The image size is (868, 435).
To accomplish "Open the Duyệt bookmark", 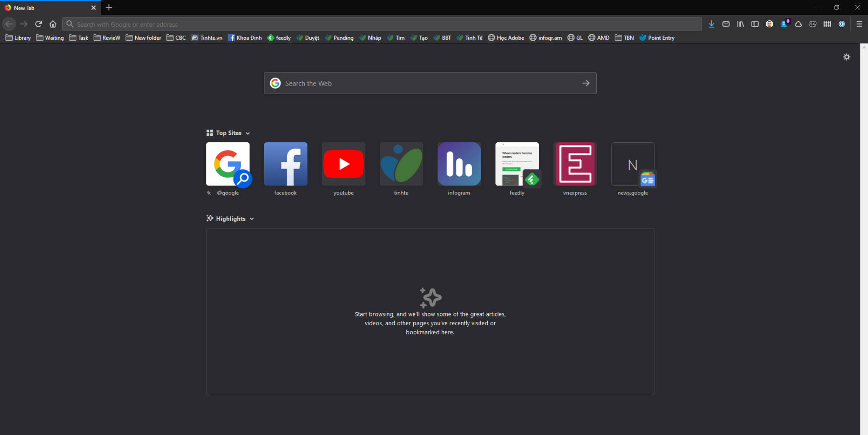I will coord(308,38).
